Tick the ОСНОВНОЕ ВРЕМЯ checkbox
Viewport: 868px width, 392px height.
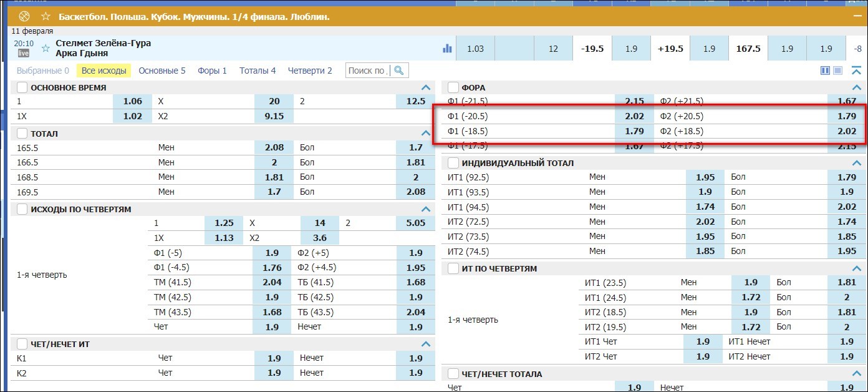click(x=22, y=87)
